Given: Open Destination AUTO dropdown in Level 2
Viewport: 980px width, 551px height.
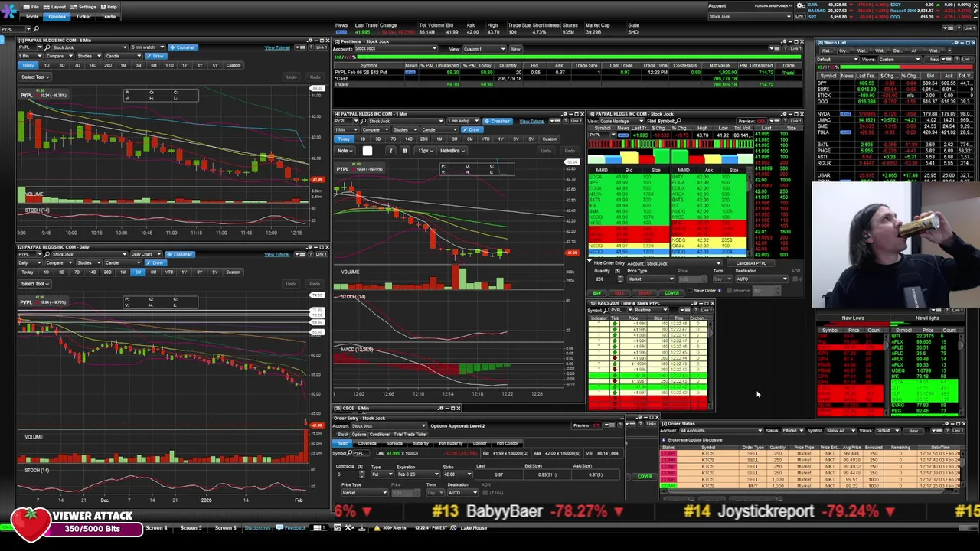Looking at the screenshot, I should click(x=762, y=279).
